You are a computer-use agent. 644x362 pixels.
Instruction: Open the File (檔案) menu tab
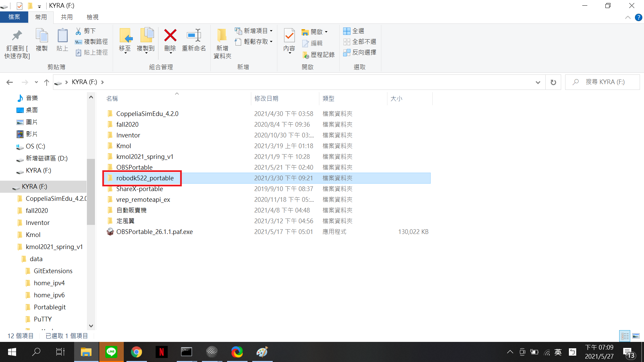coord(14,17)
